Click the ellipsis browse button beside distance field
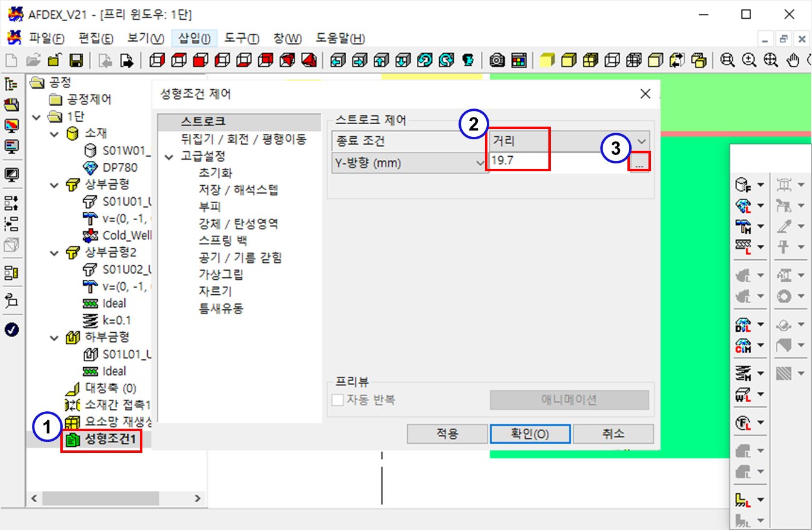Image resolution: width=812 pixels, height=530 pixels. (x=639, y=163)
